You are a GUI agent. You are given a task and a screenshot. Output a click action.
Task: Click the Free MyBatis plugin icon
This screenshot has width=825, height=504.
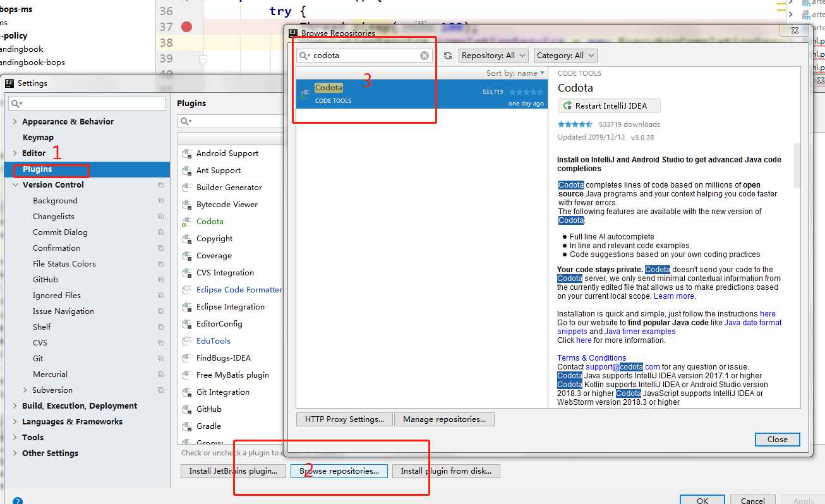[x=186, y=375]
